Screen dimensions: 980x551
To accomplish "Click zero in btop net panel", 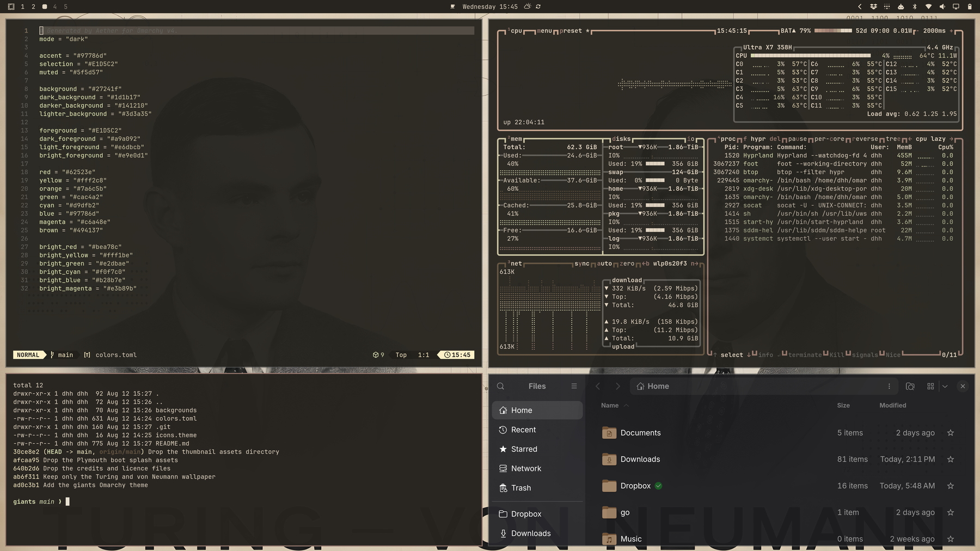I will (627, 264).
